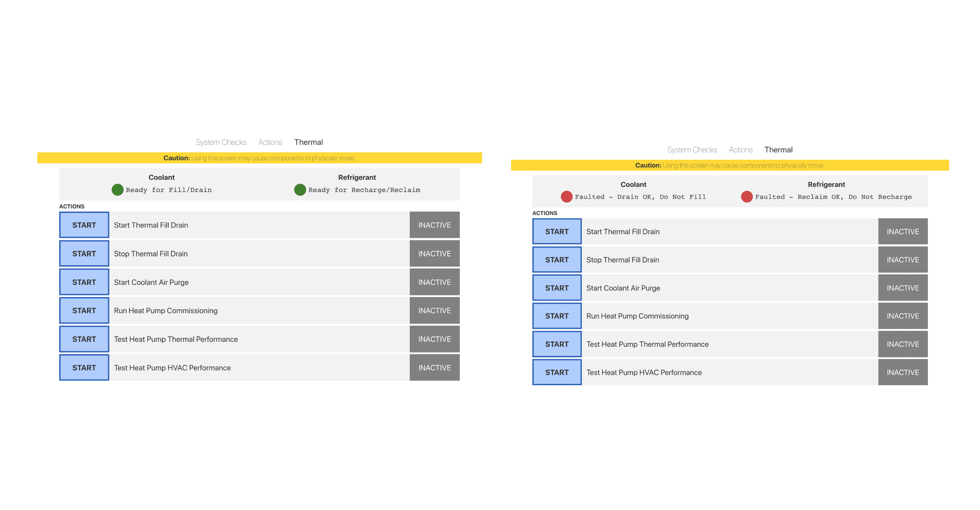Click INACTIVE badge beside Run Heat Pump Commissioning, Ready panel
This screenshot has height=510, width=980.
click(434, 311)
